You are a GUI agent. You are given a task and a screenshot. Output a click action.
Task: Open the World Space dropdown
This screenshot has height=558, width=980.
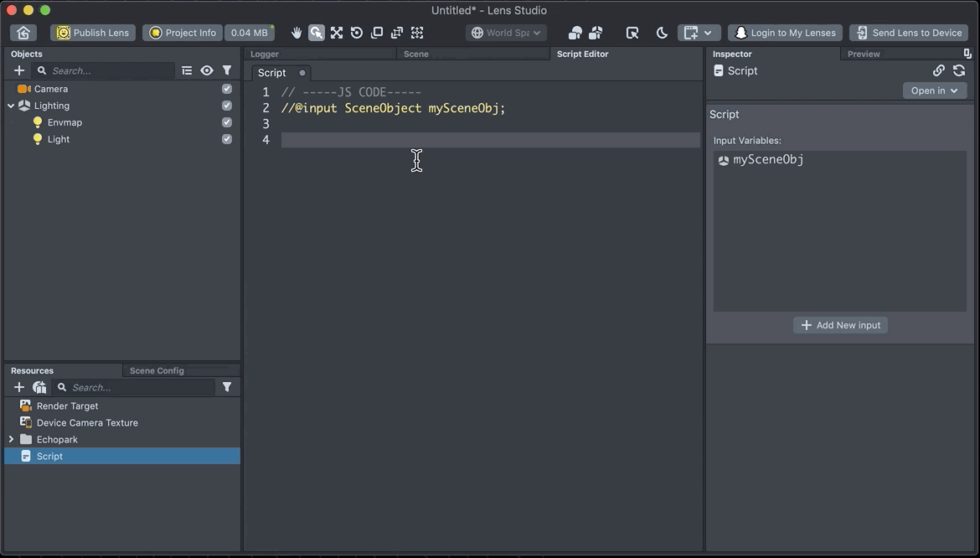pos(506,33)
